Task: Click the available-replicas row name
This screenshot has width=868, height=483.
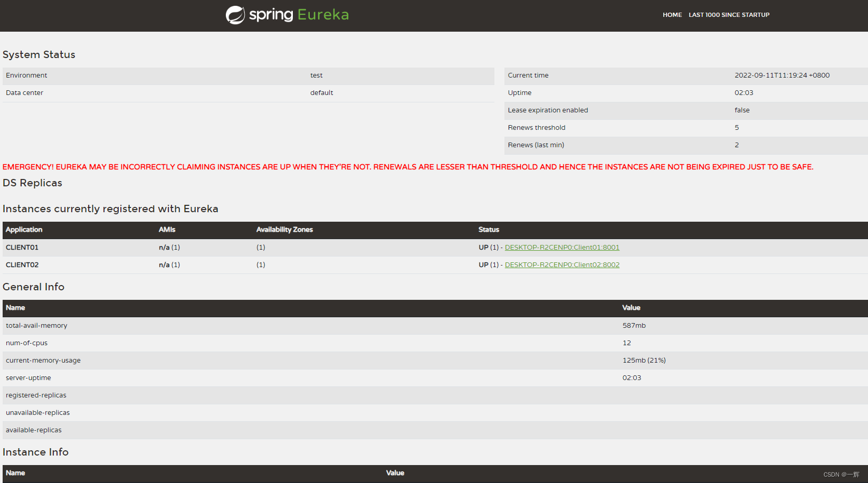Action: (34, 430)
